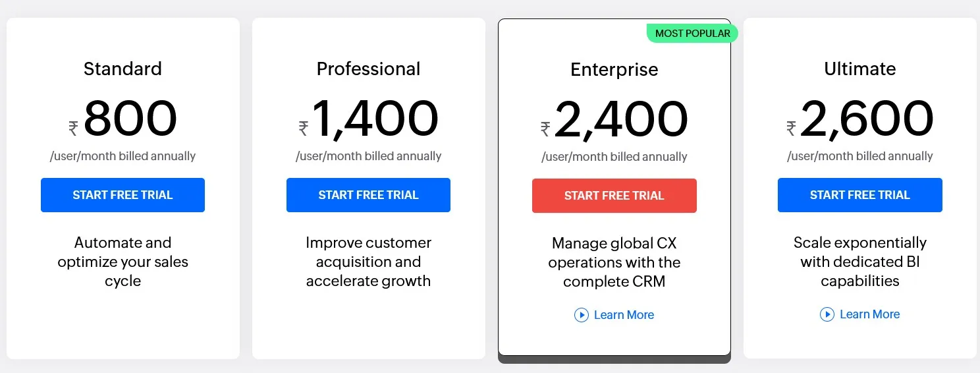Click the 'Automate and optimize your sales cycle' text

click(x=122, y=262)
